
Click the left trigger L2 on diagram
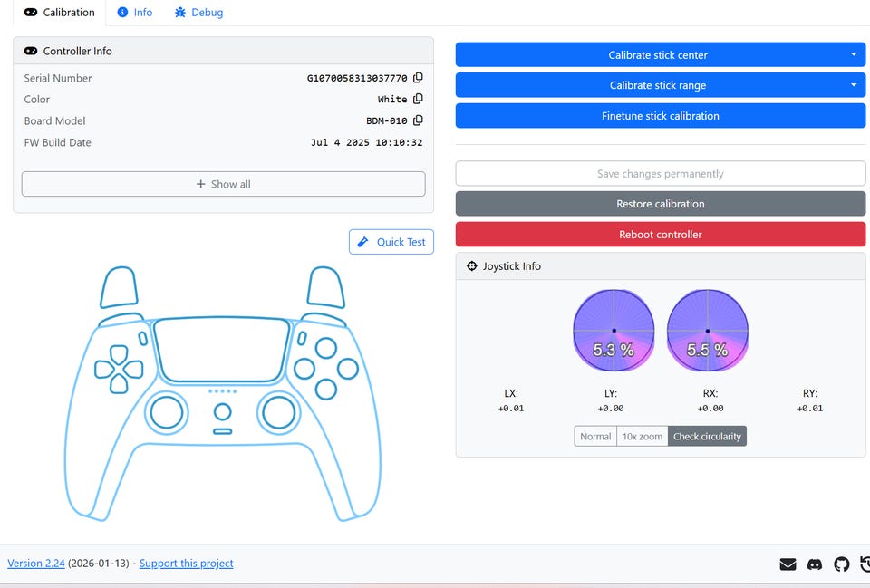[119, 287]
